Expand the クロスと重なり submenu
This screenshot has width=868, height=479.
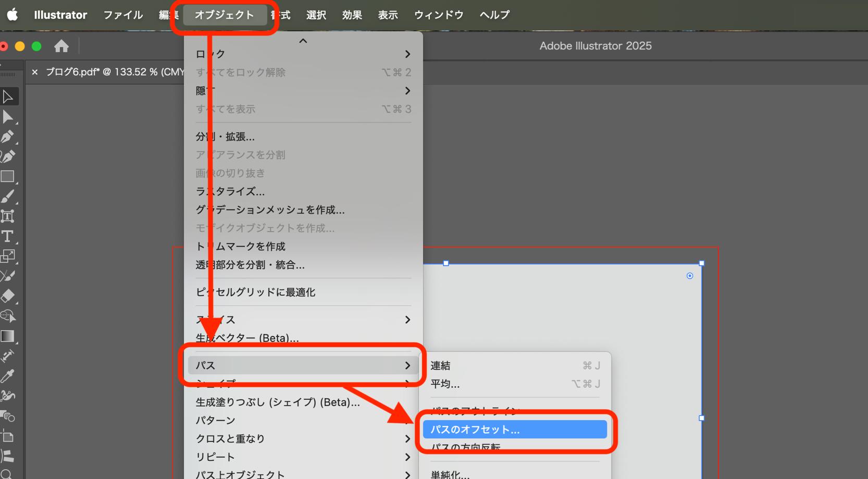click(x=303, y=439)
